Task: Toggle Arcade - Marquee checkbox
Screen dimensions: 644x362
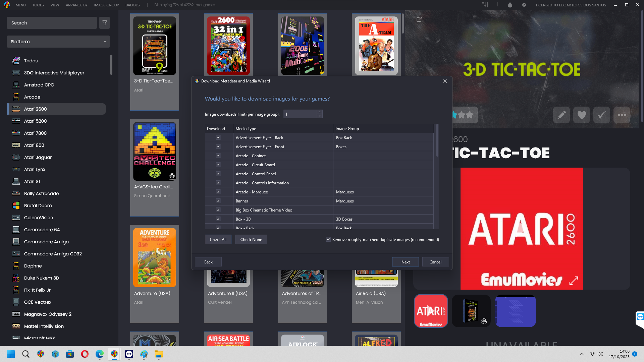Action: pos(218,192)
